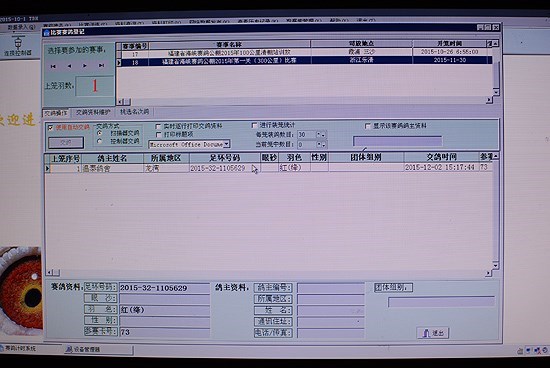Jump to the last race record arrow
This screenshot has width=550, height=368.
click(x=101, y=66)
